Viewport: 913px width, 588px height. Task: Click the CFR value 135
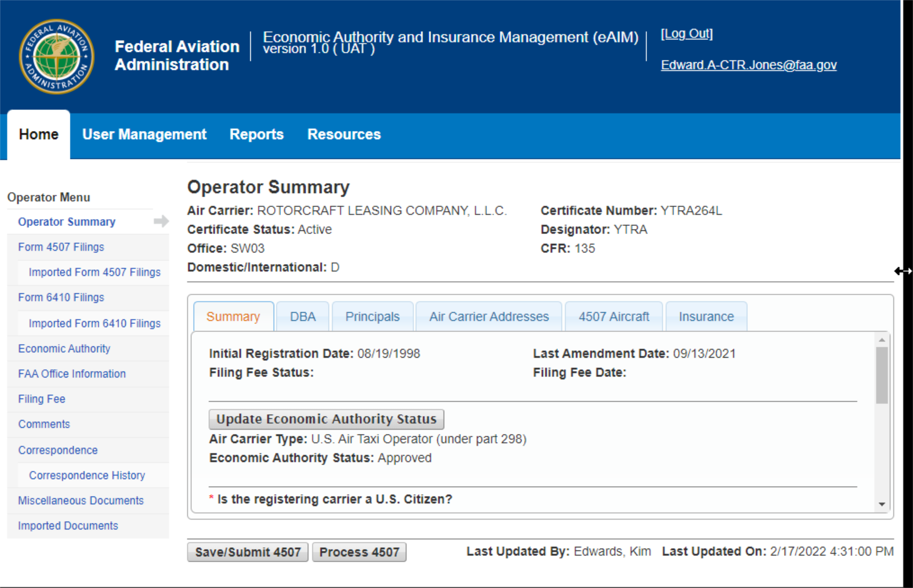[x=585, y=249]
